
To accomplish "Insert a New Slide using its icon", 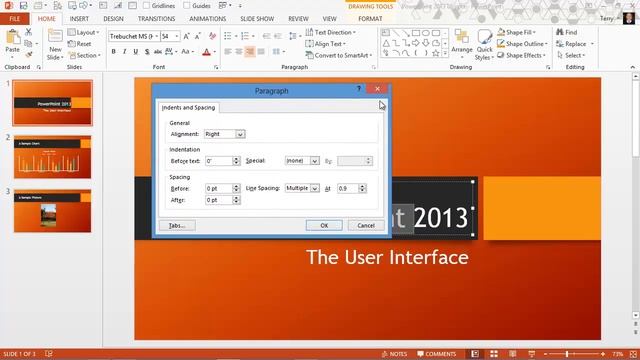I will (x=55, y=37).
